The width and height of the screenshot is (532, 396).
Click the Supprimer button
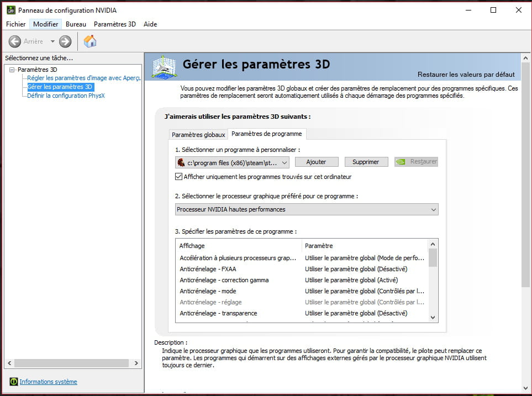tap(366, 162)
